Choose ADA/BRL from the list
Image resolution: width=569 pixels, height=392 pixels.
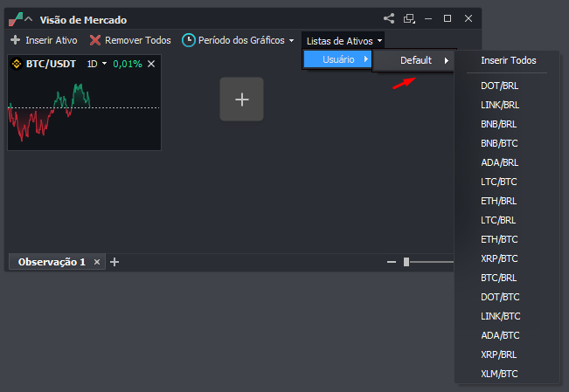pos(500,162)
